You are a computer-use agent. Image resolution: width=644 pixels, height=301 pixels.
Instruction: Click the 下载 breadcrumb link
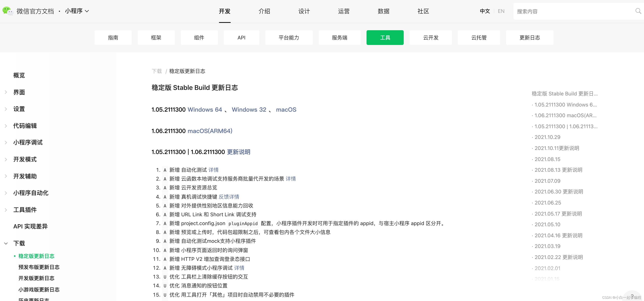click(157, 71)
